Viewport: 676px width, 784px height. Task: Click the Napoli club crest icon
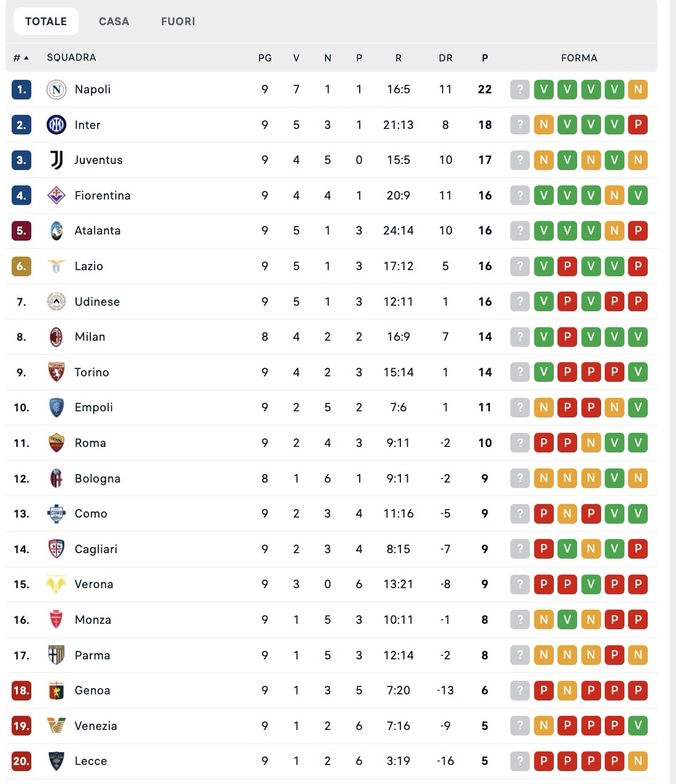[x=56, y=90]
